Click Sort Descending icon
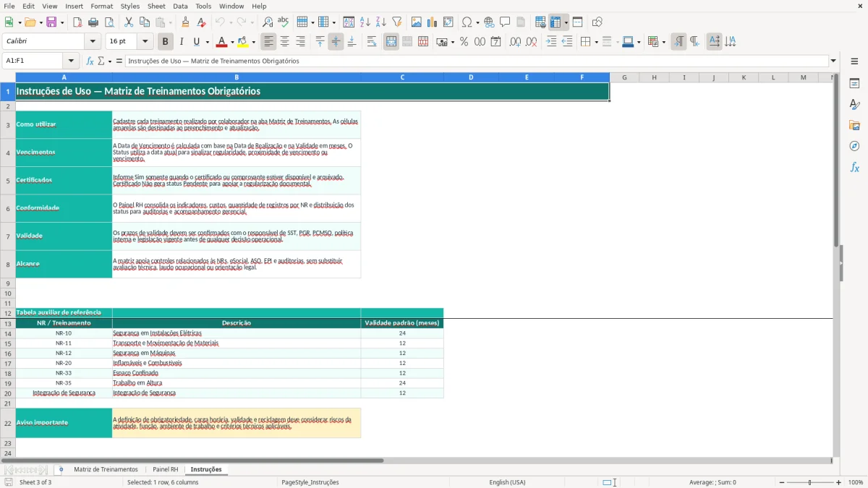The width and height of the screenshot is (868, 488). point(380,22)
